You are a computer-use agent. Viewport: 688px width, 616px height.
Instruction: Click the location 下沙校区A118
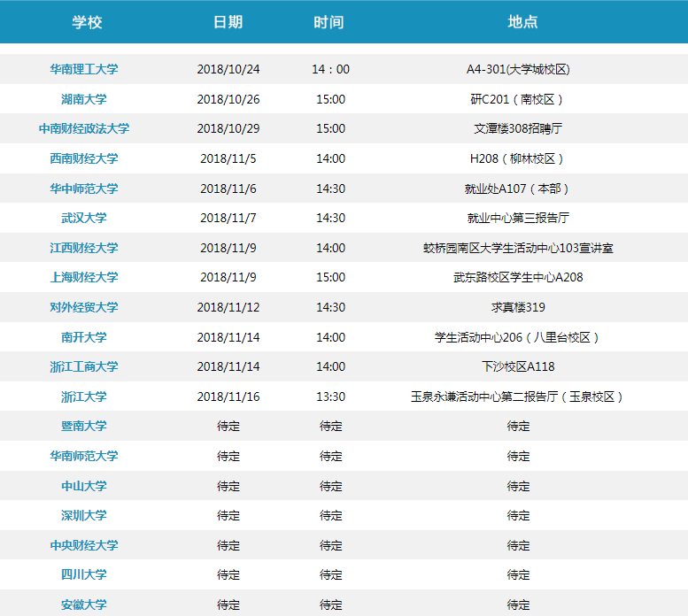(518, 366)
